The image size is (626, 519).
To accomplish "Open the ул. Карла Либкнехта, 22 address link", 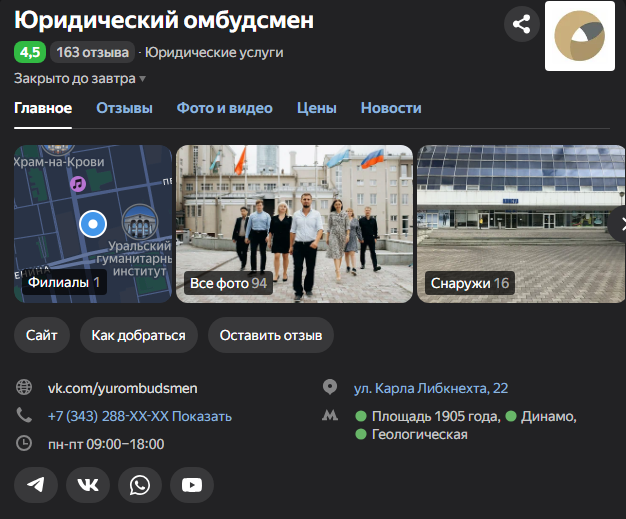I will [431, 388].
